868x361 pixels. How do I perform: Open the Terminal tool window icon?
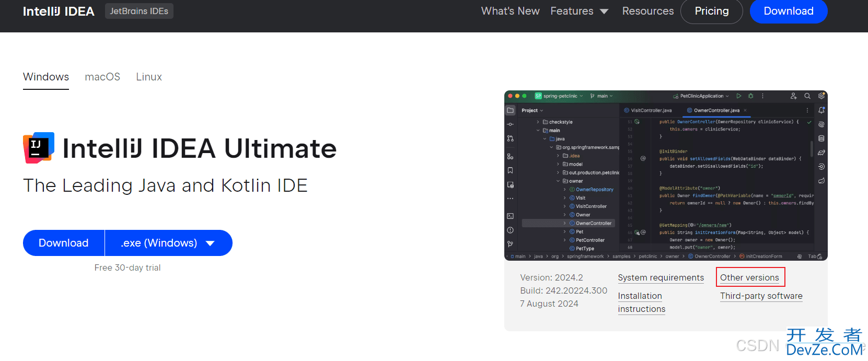[511, 216]
